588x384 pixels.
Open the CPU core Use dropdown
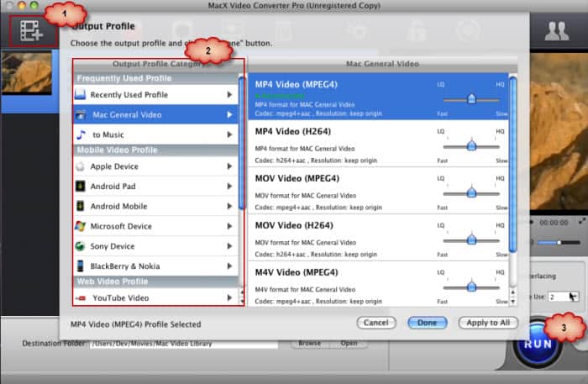564,297
